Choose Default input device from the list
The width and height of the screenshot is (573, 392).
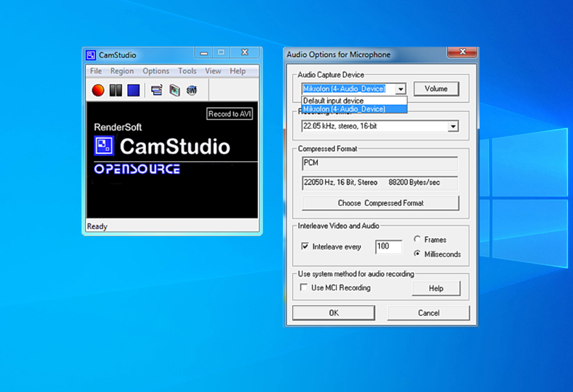pos(354,100)
